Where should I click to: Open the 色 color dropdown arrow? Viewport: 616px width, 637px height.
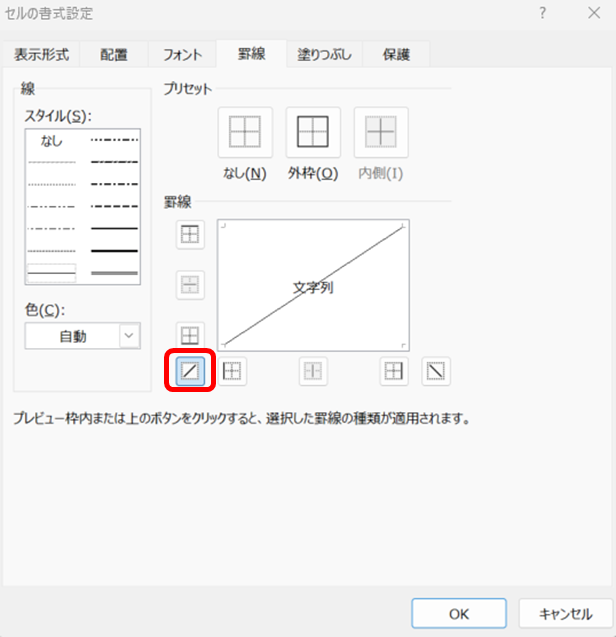(129, 337)
